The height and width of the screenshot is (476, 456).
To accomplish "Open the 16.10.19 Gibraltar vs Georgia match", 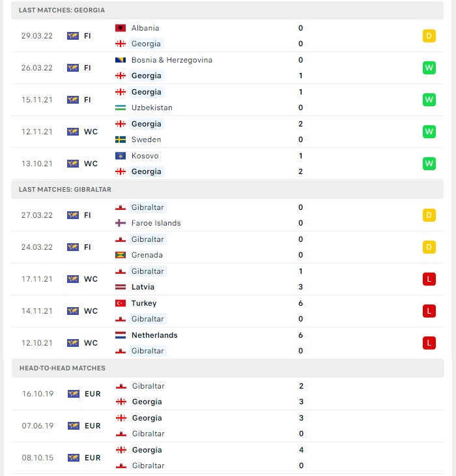I will click(228, 394).
